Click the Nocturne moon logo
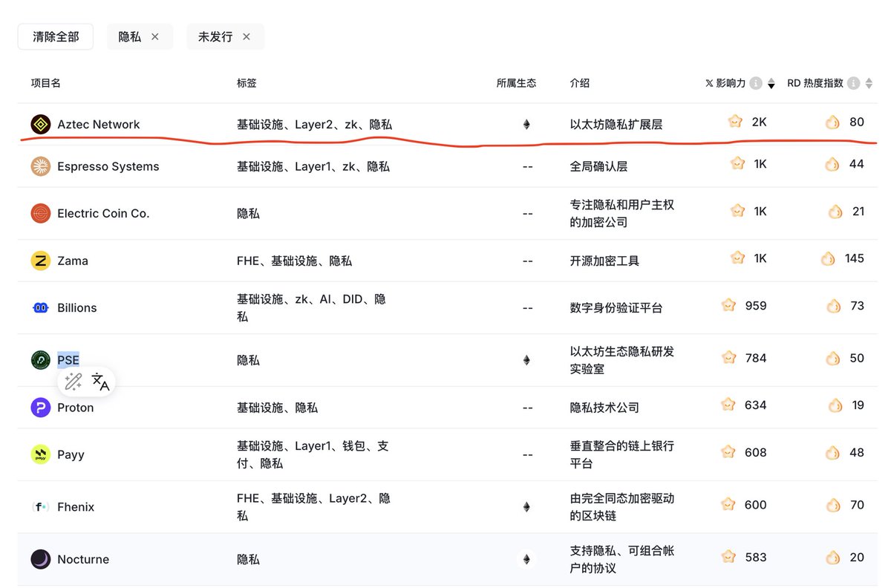The width and height of the screenshot is (891, 588). click(41, 559)
